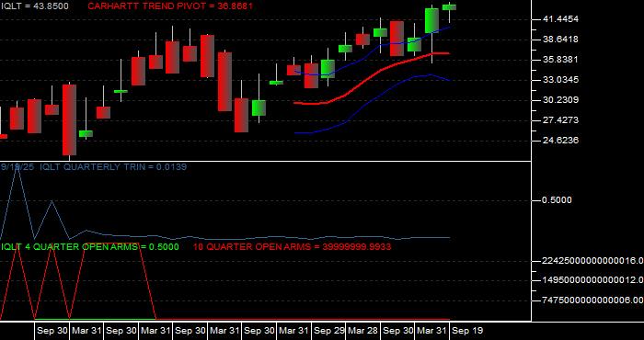Click the 22425000000000016.0 axis value
This screenshot has height=340, width=644.
pos(592,260)
